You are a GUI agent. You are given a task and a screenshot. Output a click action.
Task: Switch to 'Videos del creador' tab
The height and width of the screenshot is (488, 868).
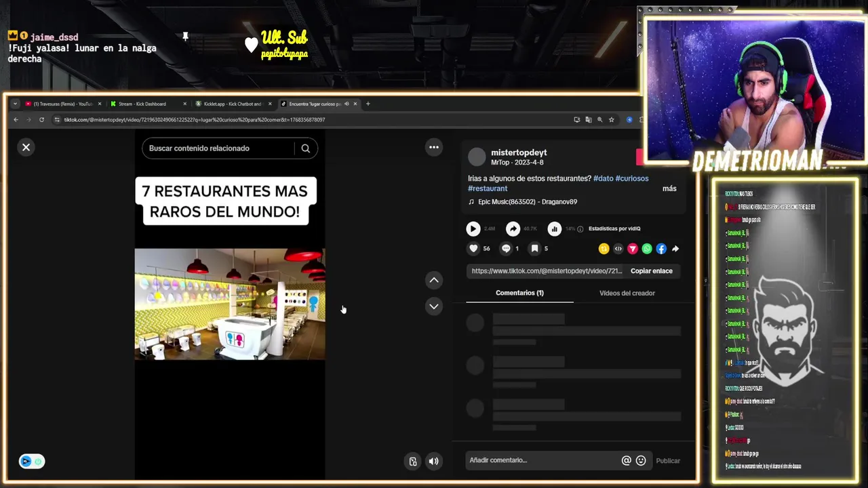point(627,293)
